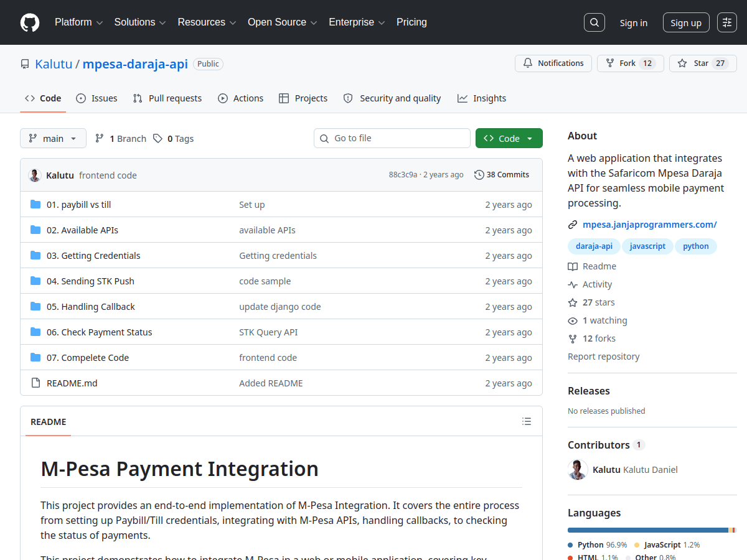This screenshot has width=747, height=560.
Task: Click the bell icon in Notifications
Action: tap(528, 63)
